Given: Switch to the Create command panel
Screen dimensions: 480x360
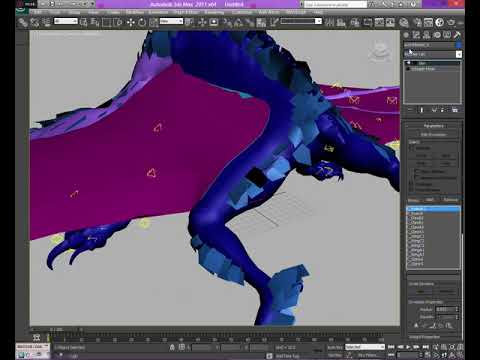Looking at the screenshot, I should click(406, 35).
